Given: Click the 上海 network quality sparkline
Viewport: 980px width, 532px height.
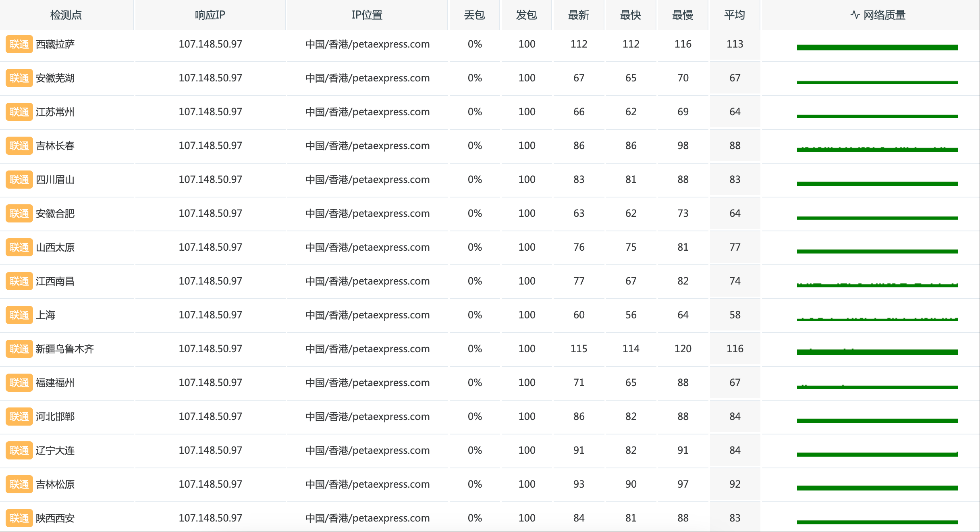Looking at the screenshot, I should 877,319.
